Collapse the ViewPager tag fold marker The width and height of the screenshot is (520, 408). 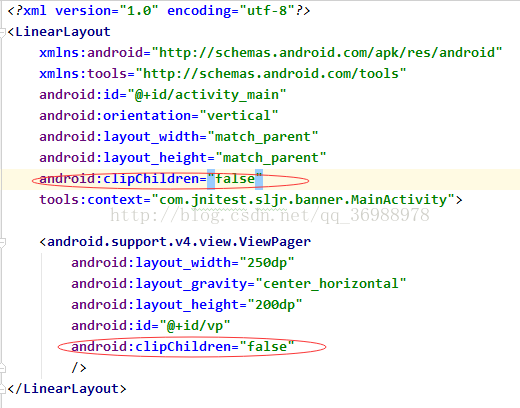2,243
